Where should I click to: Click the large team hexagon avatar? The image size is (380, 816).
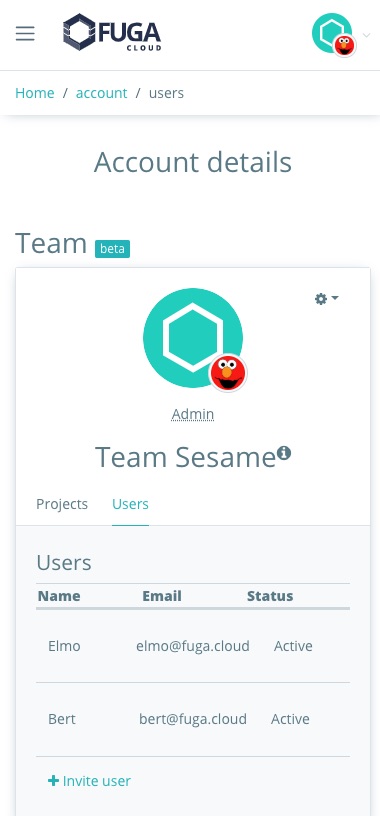[x=193, y=337]
